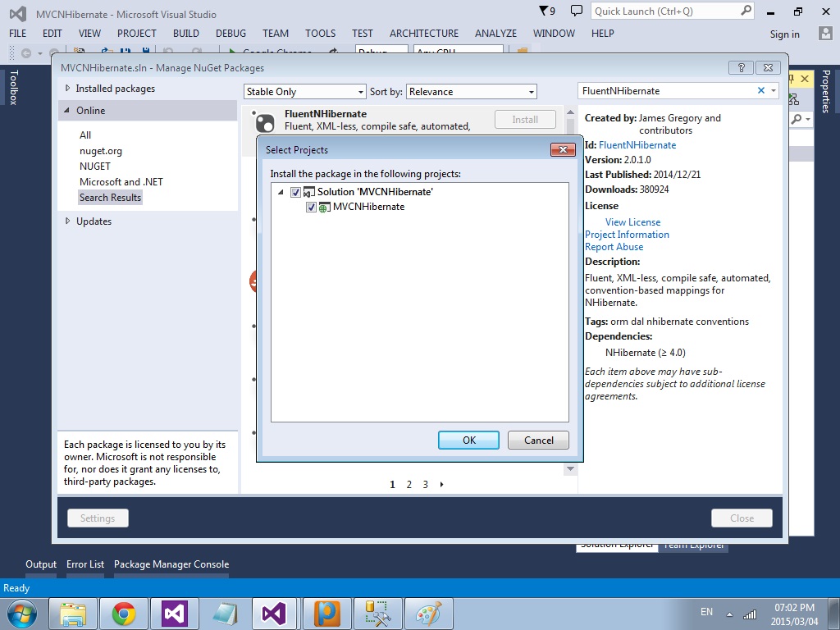Viewport: 840px width, 630px height.
Task: Click the network signal tray icon
Action: click(x=750, y=614)
